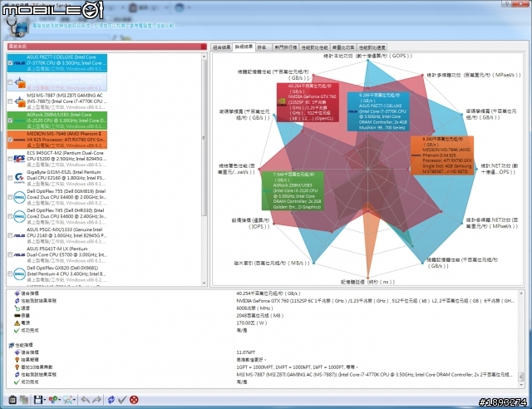Uncheck the MEDION MS-7646 checkbox
The width and height of the screenshot is (532, 409).
[10, 140]
